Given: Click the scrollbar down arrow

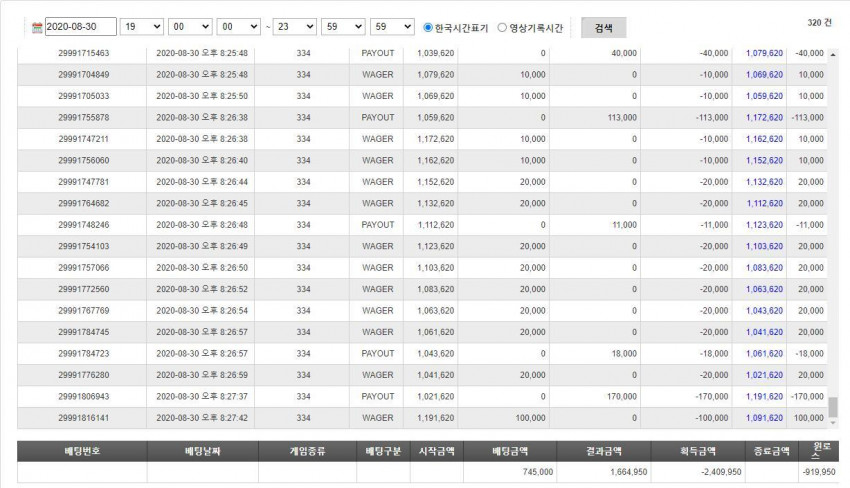Looking at the screenshot, I should (x=833, y=423).
